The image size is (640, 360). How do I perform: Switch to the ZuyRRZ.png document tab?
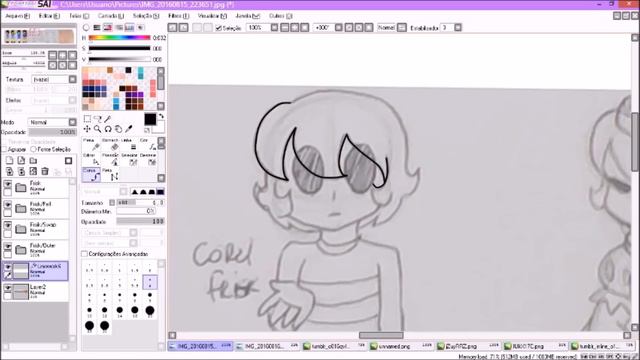pyautogui.click(x=468, y=346)
